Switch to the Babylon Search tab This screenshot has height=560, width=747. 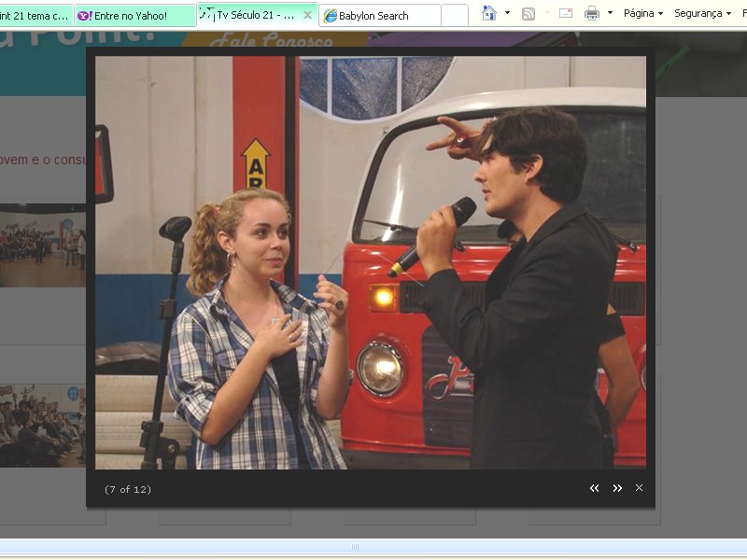(x=380, y=16)
